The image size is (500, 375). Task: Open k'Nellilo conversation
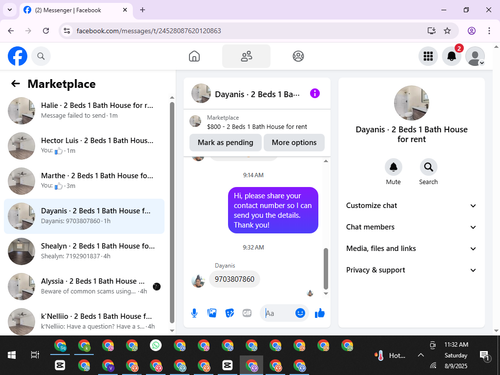84,321
